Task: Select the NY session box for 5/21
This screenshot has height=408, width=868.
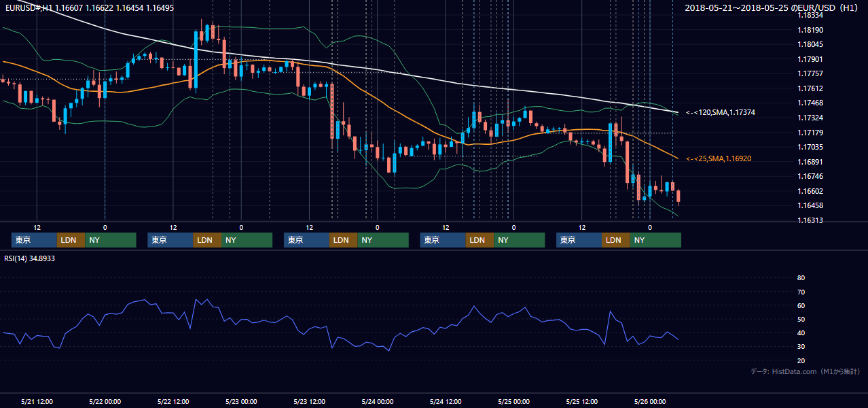Action: click(x=111, y=240)
